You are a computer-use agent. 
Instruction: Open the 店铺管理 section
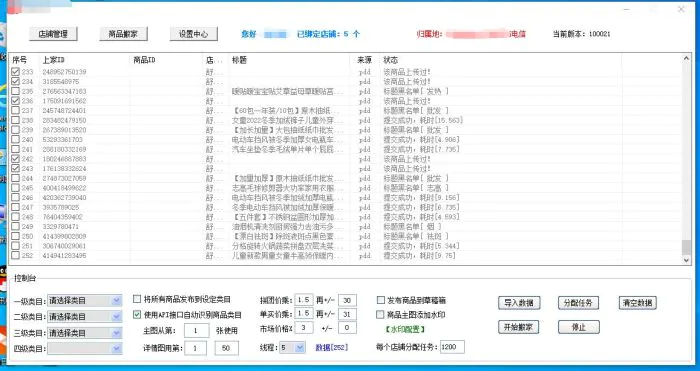pos(53,34)
